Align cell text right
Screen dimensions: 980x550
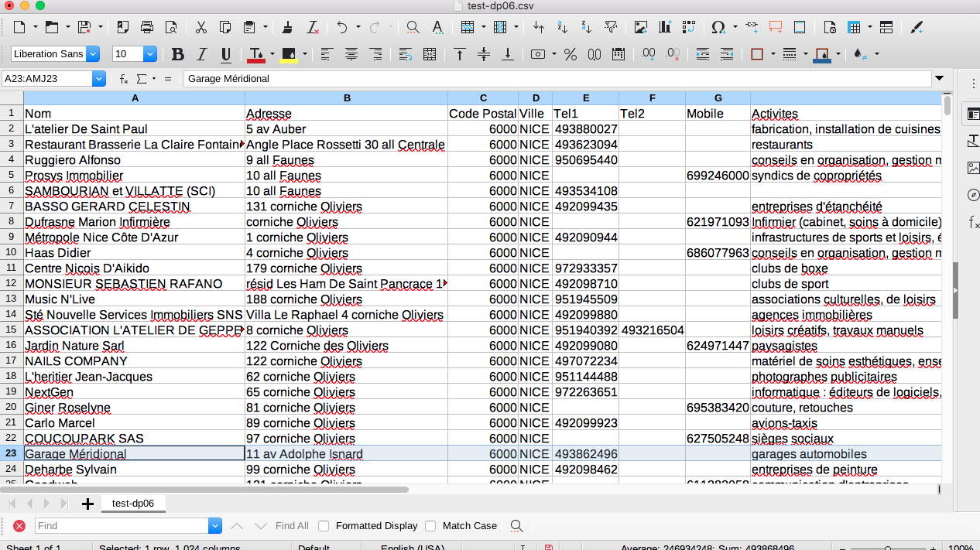coord(375,54)
